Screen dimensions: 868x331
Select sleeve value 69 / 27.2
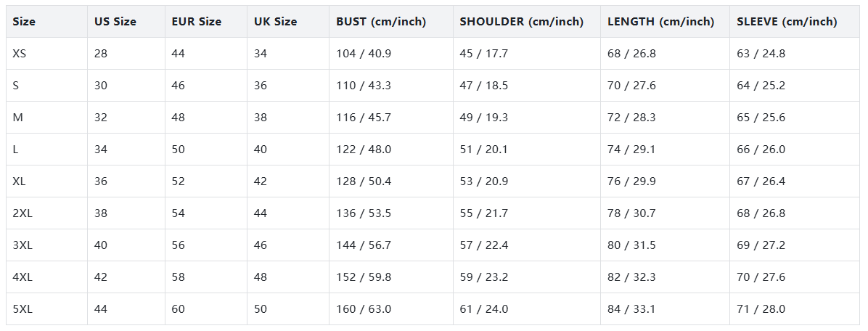coord(761,245)
